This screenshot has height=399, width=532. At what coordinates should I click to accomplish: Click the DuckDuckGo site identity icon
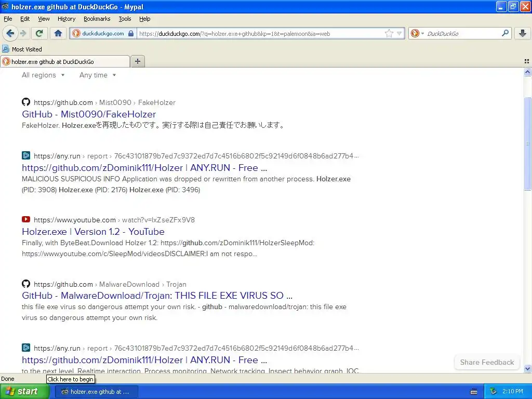pyautogui.click(x=76, y=33)
